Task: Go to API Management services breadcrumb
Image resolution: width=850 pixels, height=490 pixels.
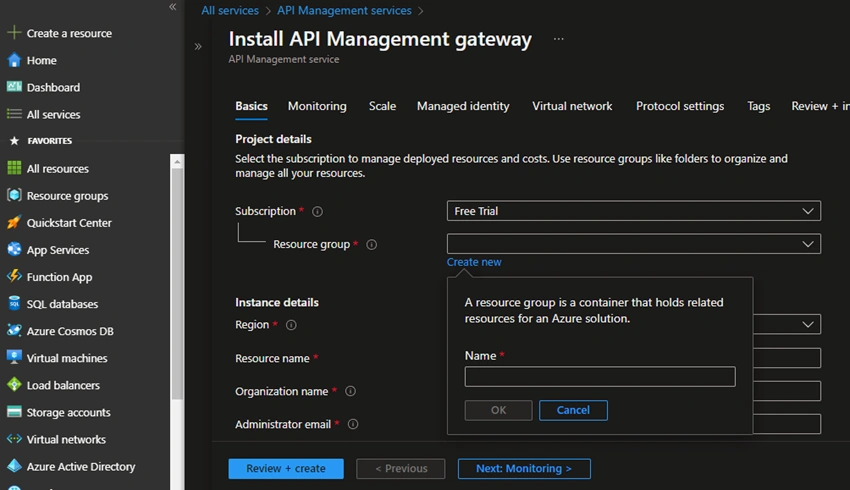Action: click(344, 10)
